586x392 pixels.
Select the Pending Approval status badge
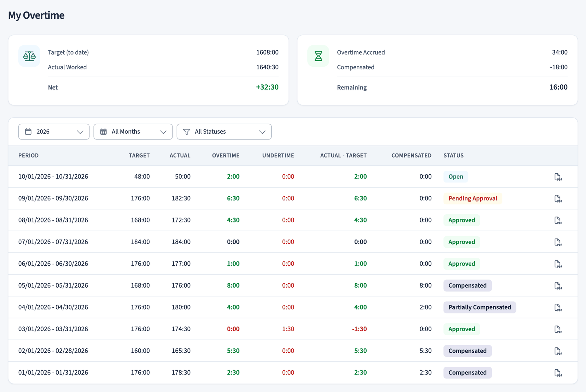pos(473,198)
